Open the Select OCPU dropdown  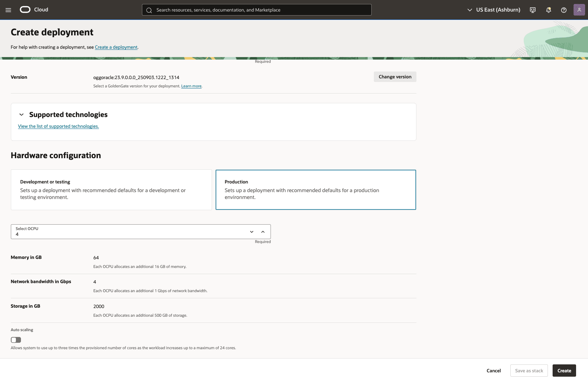point(251,231)
